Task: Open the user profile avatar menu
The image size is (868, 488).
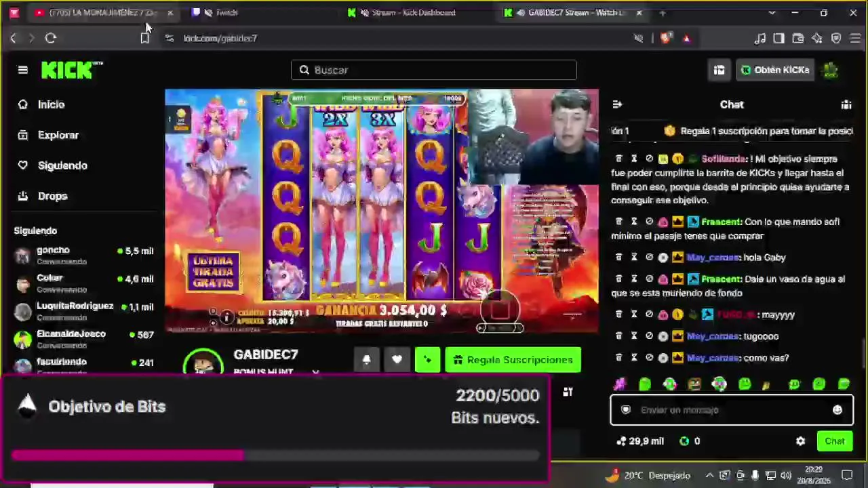Action: [831, 70]
